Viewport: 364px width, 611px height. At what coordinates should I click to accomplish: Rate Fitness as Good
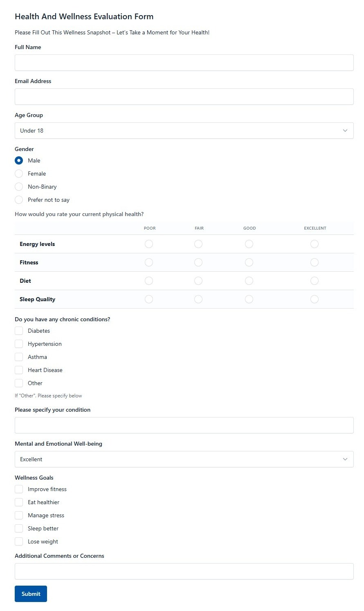pyautogui.click(x=249, y=262)
